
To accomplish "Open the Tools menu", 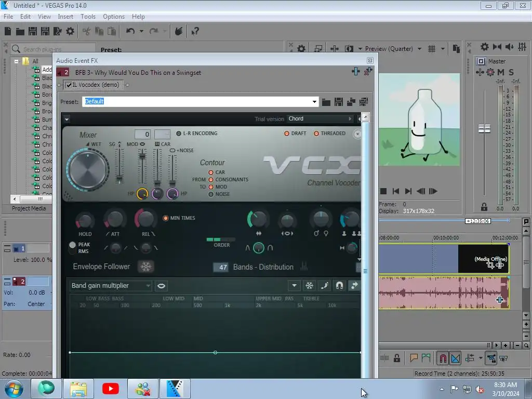I will click(88, 16).
